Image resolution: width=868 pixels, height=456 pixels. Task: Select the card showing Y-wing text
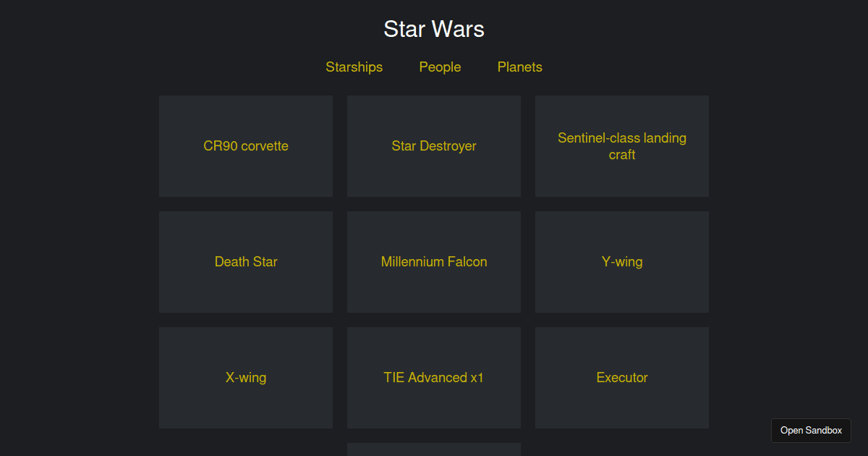pyautogui.click(x=622, y=262)
